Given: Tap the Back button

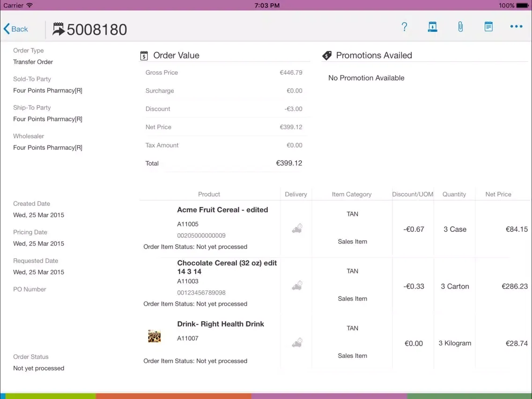Looking at the screenshot, I should 16,29.
